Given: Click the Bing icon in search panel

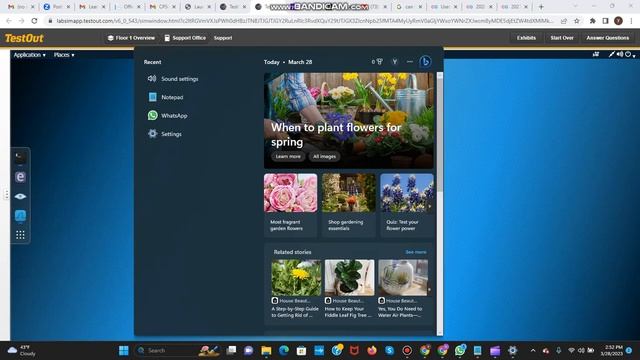Looking at the screenshot, I should [x=425, y=62].
